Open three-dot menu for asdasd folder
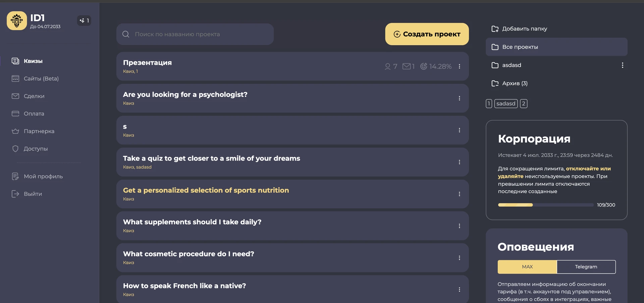This screenshot has width=644, height=303. (x=623, y=65)
